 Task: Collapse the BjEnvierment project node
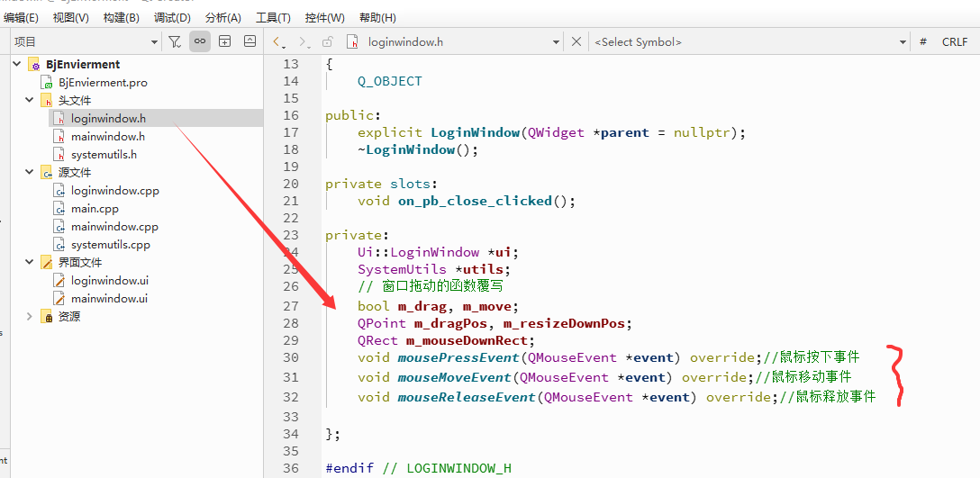coord(15,64)
